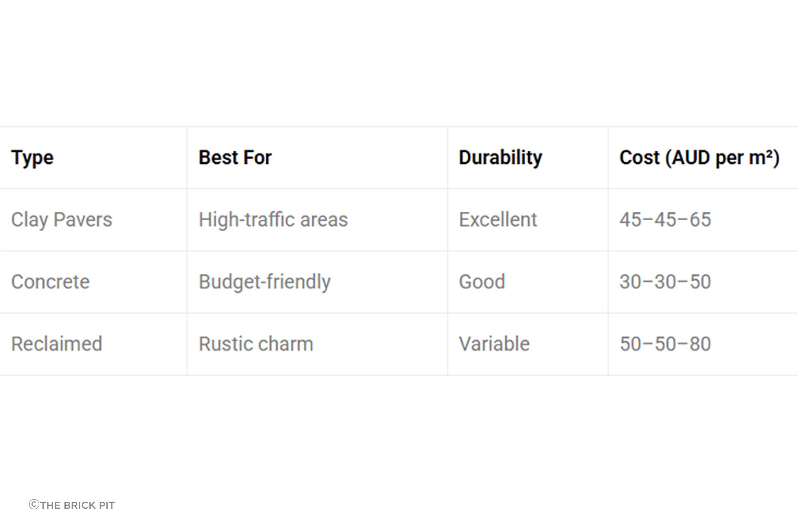This screenshot has width=798, height=532.
Task: Click The Brick Pit copyright text
Action: coord(72,505)
